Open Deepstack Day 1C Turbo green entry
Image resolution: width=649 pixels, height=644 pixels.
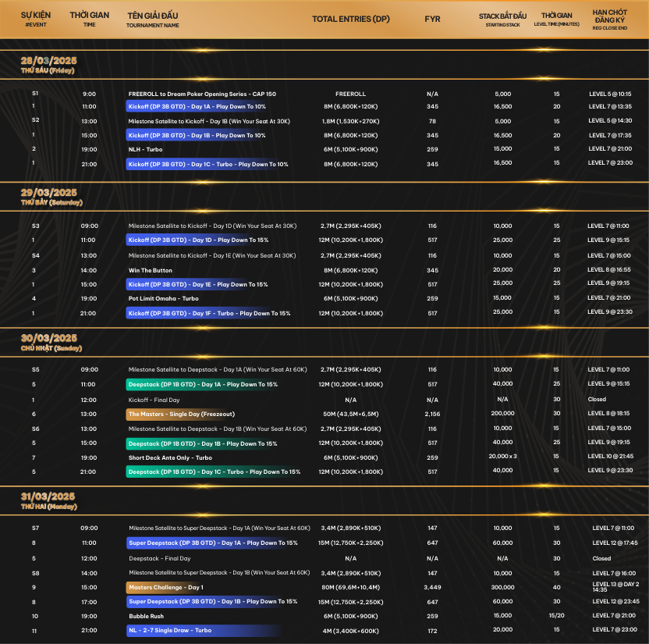tap(215, 472)
